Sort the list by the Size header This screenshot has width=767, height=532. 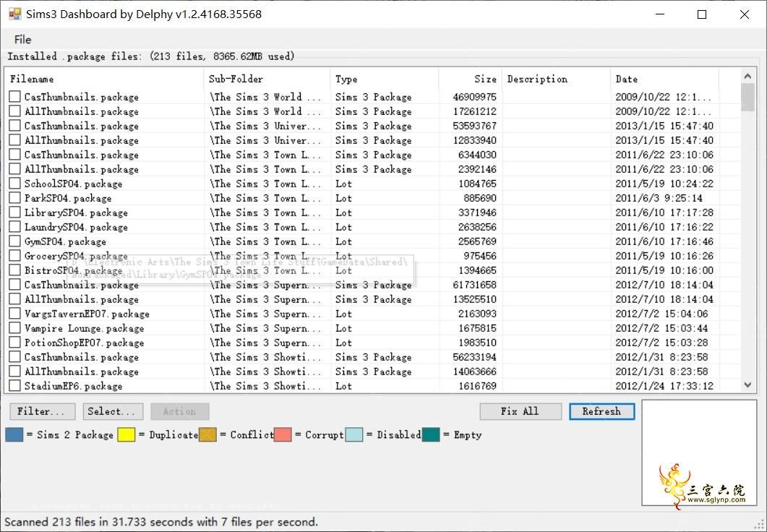470,79
